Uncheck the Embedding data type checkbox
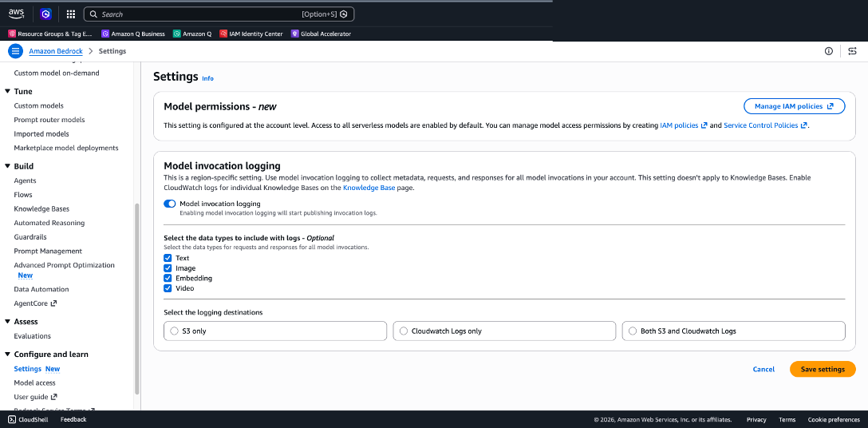The height and width of the screenshot is (428, 868). click(168, 279)
